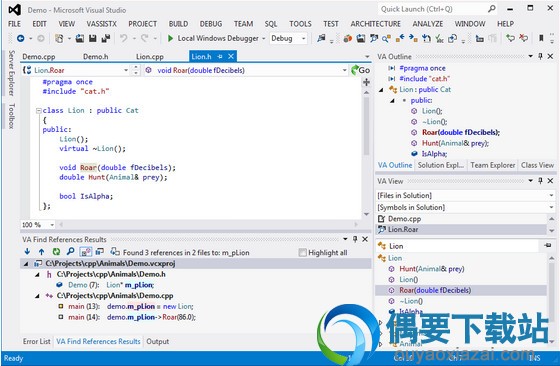Select IsAlpha in VA Outline
The height and width of the screenshot is (366, 560).
pos(434,154)
